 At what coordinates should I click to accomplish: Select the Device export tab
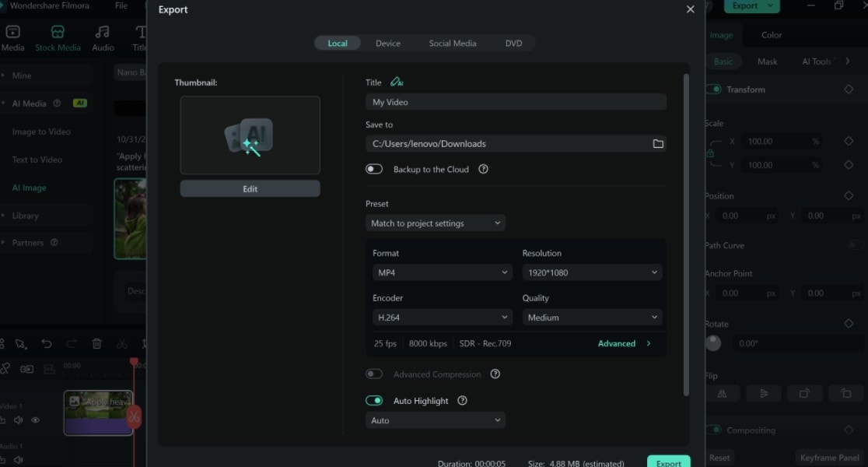(x=388, y=44)
